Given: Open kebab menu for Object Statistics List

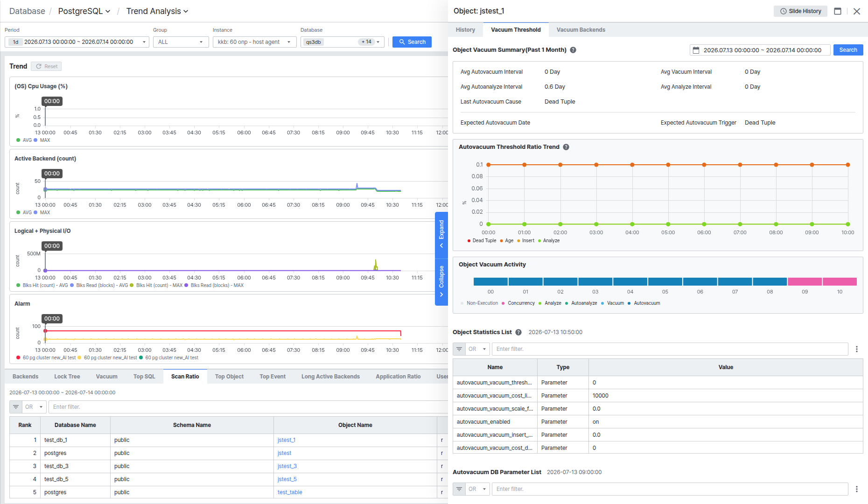Looking at the screenshot, I should (x=856, y=349).
